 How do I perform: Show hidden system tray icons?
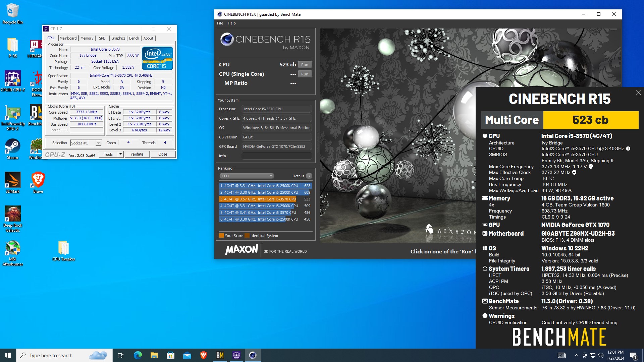(x=576, y=355)
